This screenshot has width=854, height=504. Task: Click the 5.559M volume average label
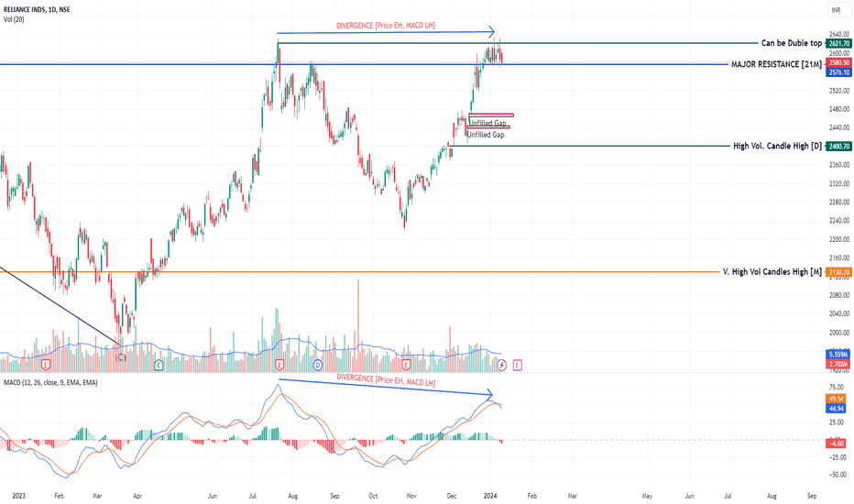pos(838,354)
